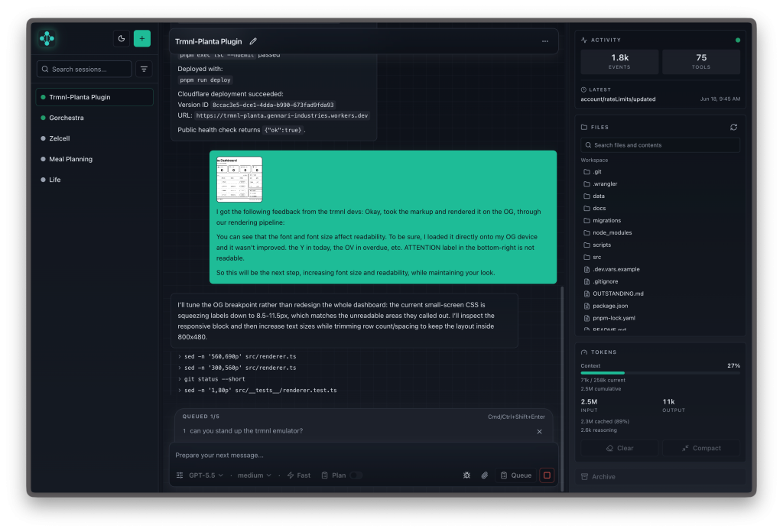The image size is (783, 532).
Task: Click the Clear tokens button
Action: click(x=619, y=448)
